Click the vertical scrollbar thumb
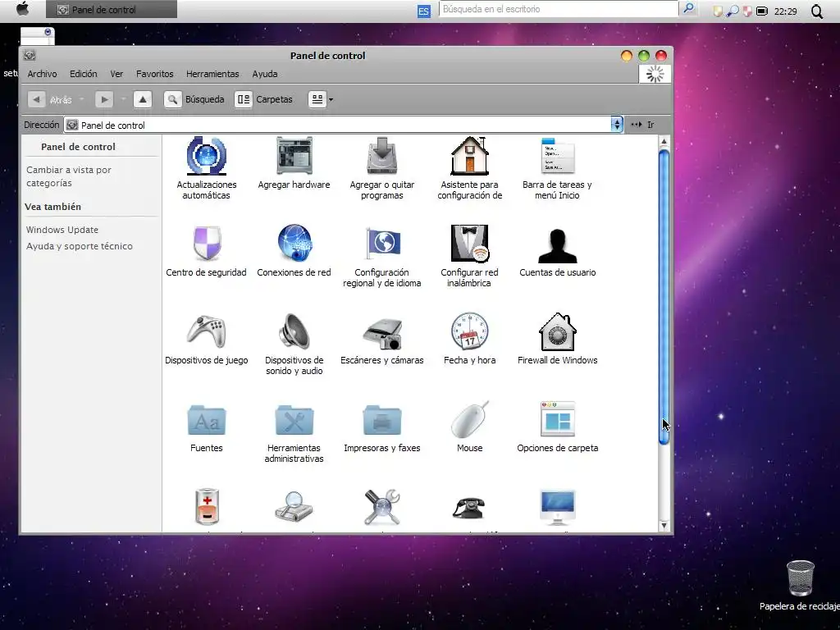 click(x=664, y=297)
